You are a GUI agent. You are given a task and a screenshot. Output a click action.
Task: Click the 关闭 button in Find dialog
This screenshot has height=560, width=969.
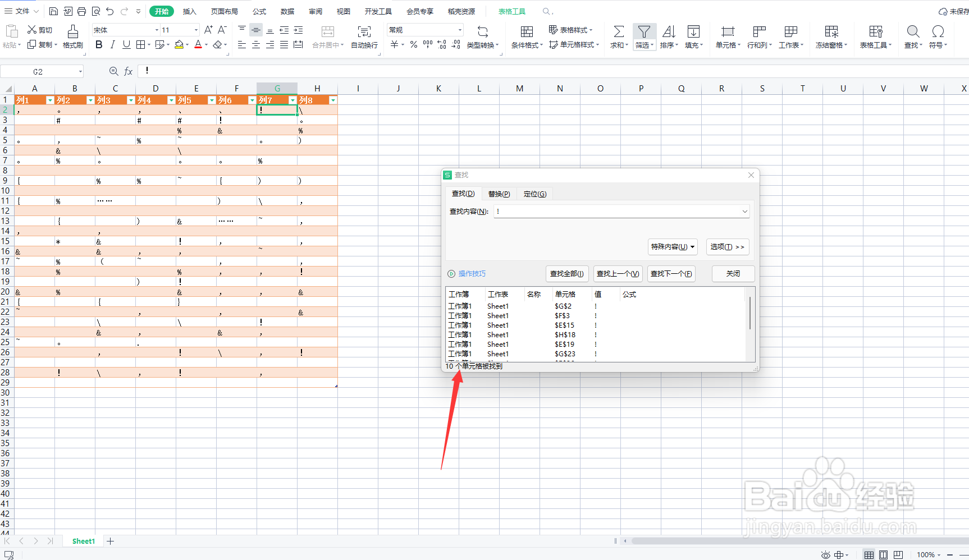pyautogui.click(x=733, y=274)
